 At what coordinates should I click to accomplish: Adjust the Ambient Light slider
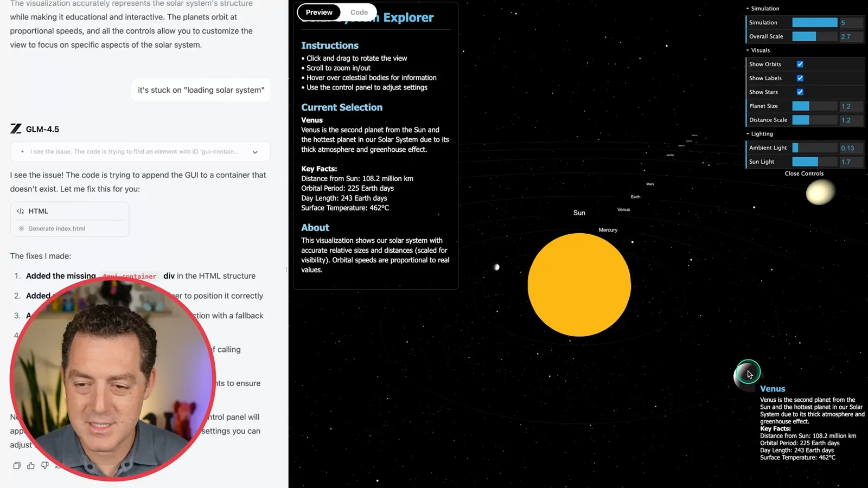[815, 147]
